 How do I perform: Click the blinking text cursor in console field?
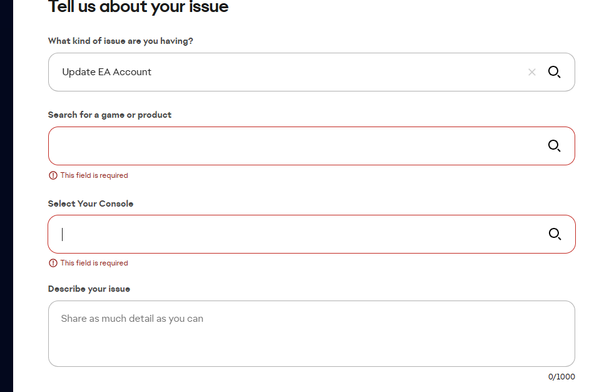point(62,234)
